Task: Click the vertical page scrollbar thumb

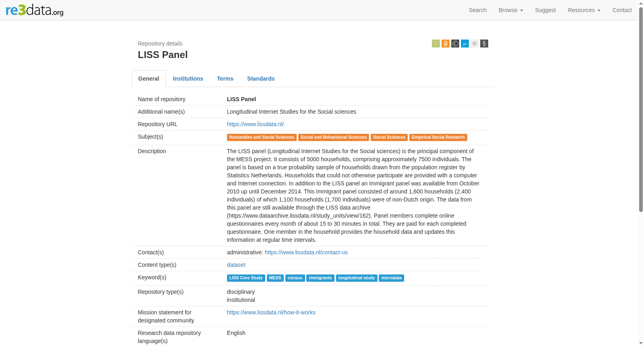Action: pyautogui.click(x=641, y=109)
